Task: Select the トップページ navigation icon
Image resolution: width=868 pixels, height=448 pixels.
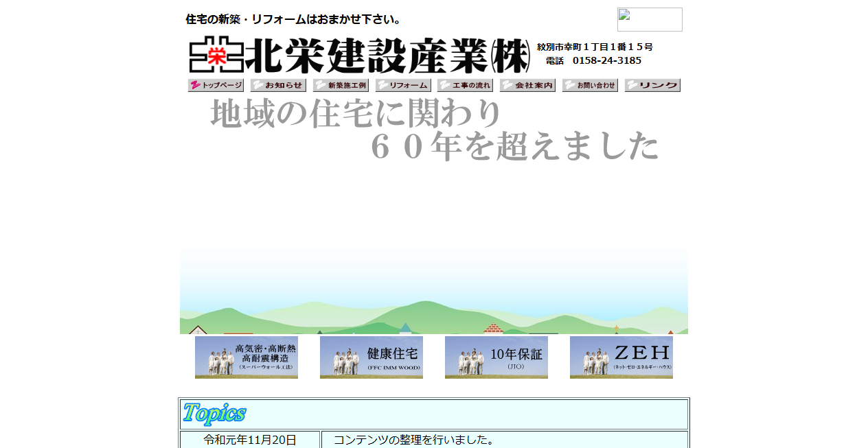Action: point(215,84)
